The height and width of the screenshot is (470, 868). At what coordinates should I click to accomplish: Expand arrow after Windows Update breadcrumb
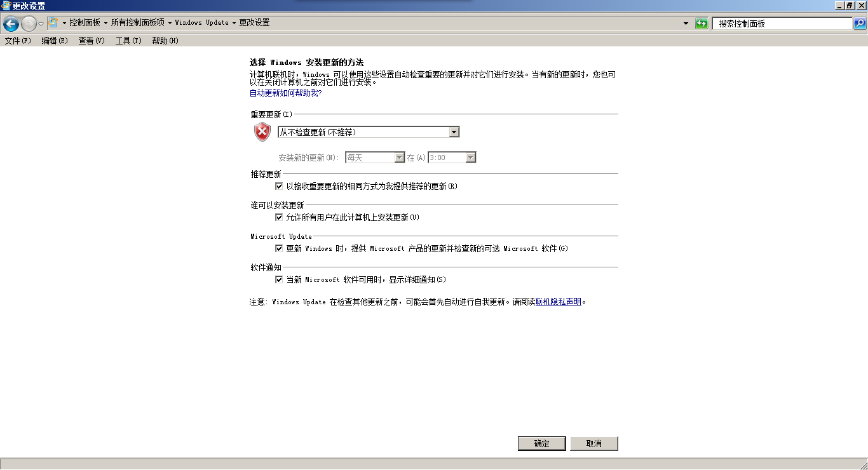[234, 23]
